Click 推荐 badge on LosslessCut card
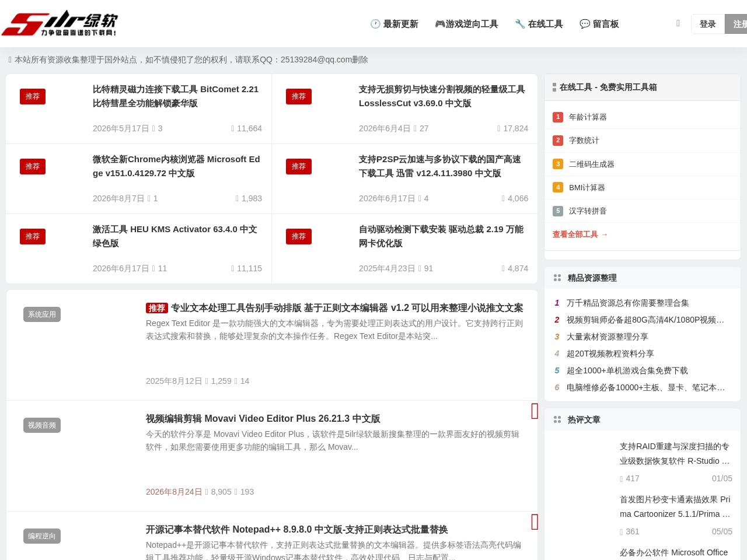 click(x=299, y=96)
